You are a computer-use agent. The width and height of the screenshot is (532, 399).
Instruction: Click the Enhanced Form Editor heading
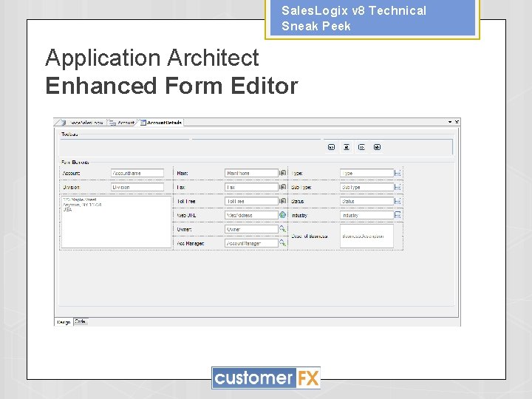171,86
